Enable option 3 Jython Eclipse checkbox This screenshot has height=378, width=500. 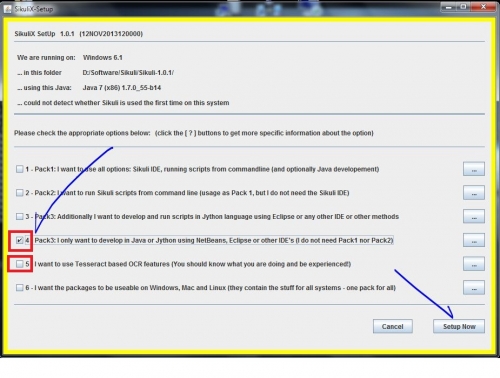20,217
